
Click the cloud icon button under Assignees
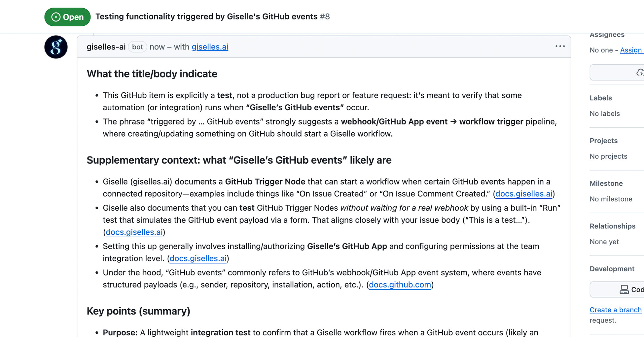coord(639,72)
